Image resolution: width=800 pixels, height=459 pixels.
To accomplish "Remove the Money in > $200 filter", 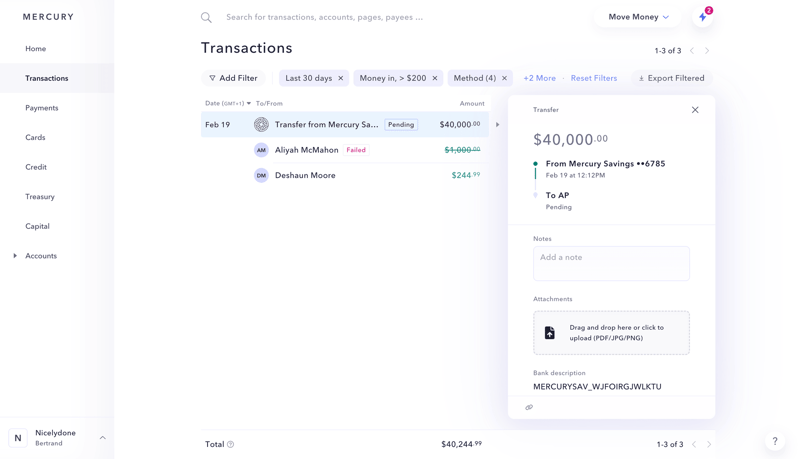I will click(435, 78).
